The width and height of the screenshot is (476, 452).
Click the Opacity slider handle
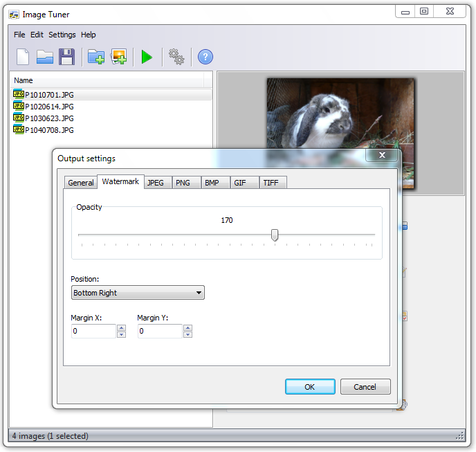pos(275,235)
